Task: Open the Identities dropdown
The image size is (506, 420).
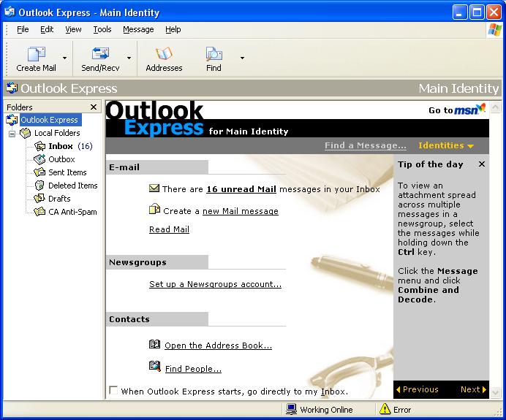Action: pos(446,145)
